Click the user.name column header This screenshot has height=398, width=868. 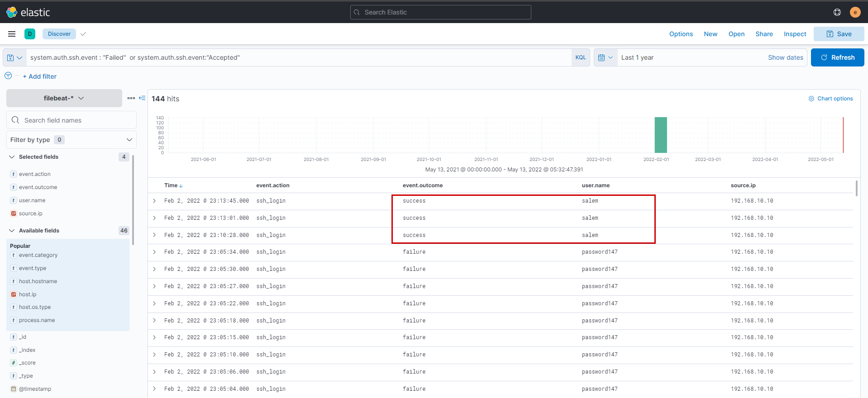pyautogui.click(x=596, y=185)
